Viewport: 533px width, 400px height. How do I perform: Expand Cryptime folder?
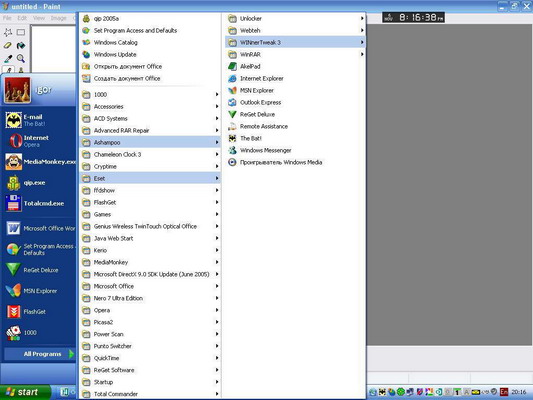(150, 166)
